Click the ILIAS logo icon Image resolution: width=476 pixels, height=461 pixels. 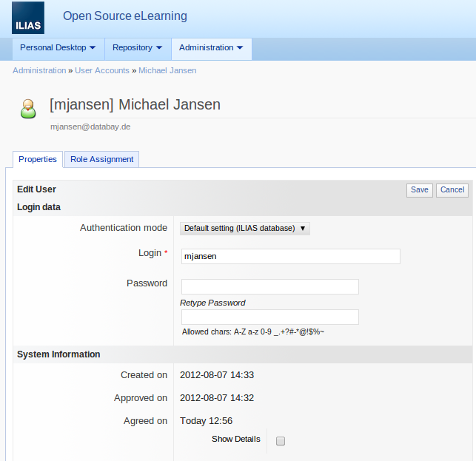(x=28, y=18)
